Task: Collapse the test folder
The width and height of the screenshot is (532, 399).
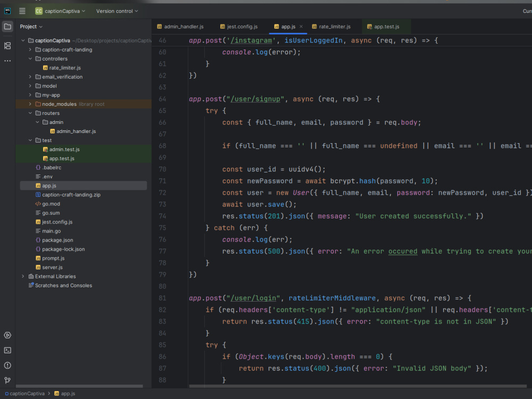Action: [30, 140]
